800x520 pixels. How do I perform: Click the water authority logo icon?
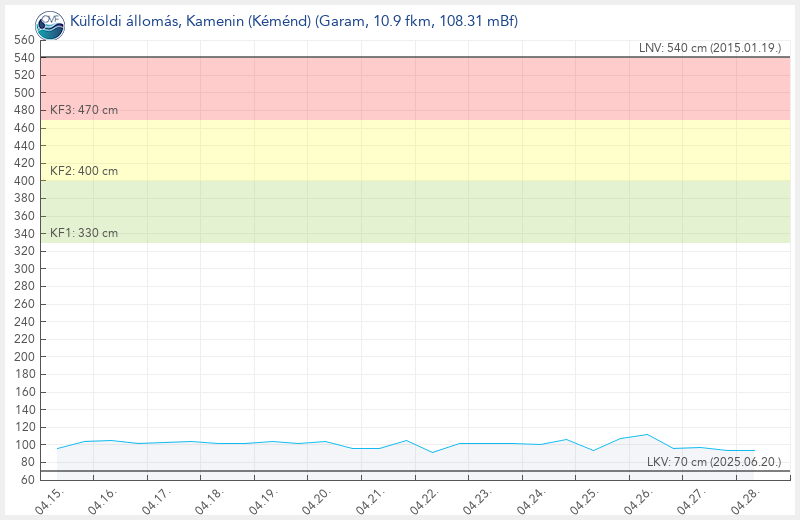tap(49, 22)
